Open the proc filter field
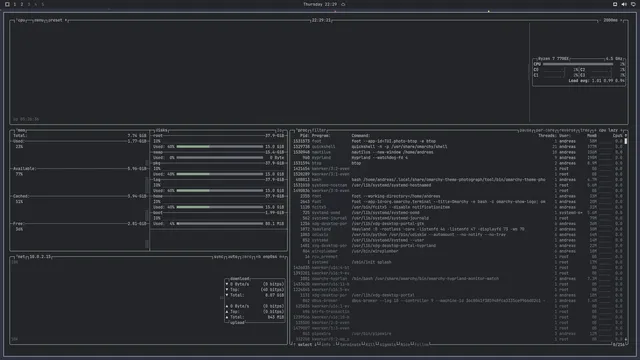The image size is (640, 360). [x=318, y=130]
